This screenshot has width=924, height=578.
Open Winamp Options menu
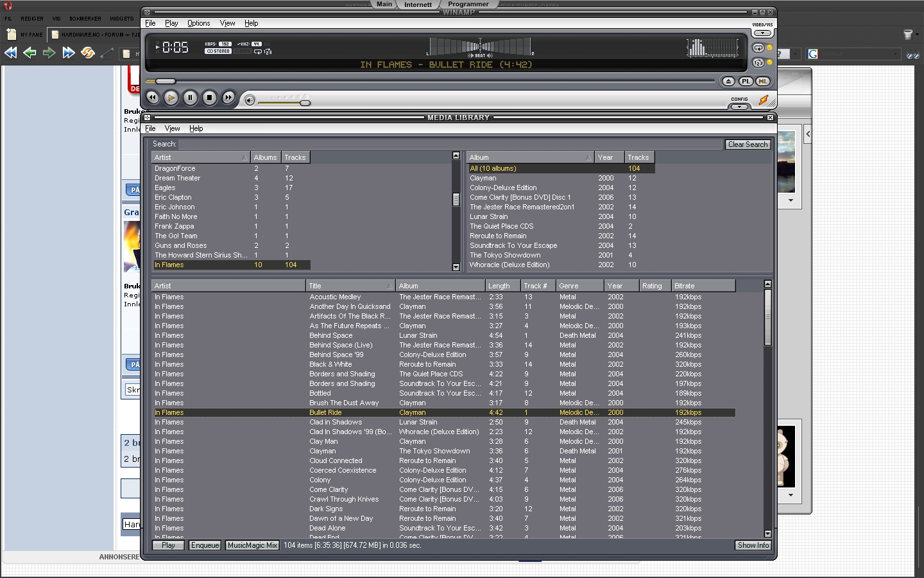tap(199, 23)
